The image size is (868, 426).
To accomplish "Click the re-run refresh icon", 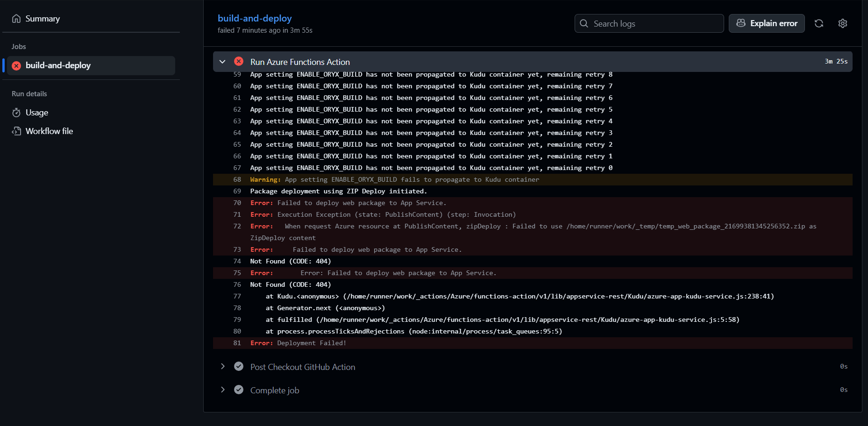I will coord(818,23).
